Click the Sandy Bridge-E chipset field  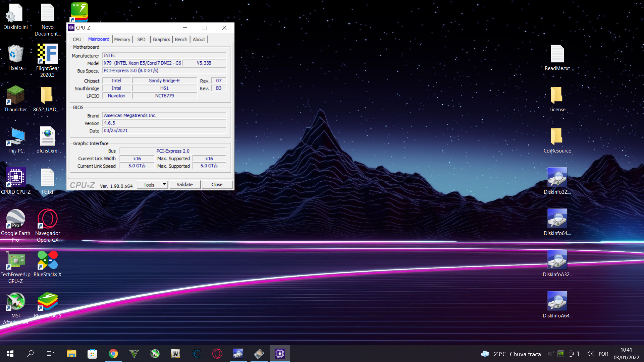point(164,81)
